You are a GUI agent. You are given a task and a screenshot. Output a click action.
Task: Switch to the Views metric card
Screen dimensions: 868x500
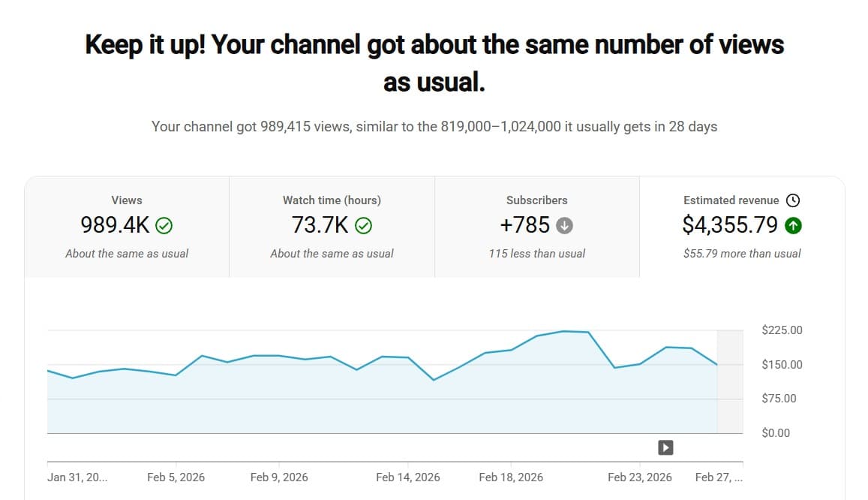(126, 225)
